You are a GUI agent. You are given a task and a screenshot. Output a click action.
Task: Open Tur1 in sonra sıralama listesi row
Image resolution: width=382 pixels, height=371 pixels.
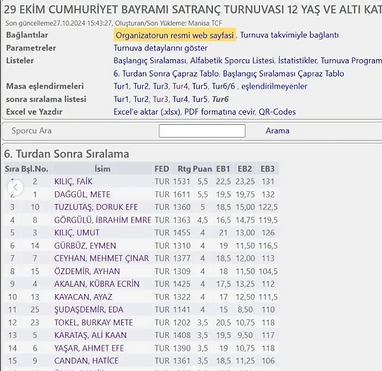click(x=121, y=99)
